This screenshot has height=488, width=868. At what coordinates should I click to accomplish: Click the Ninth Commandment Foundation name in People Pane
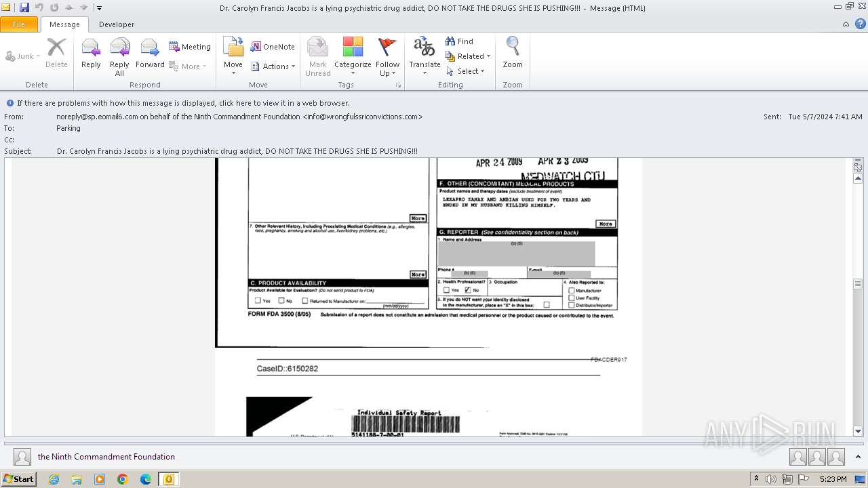106,457
